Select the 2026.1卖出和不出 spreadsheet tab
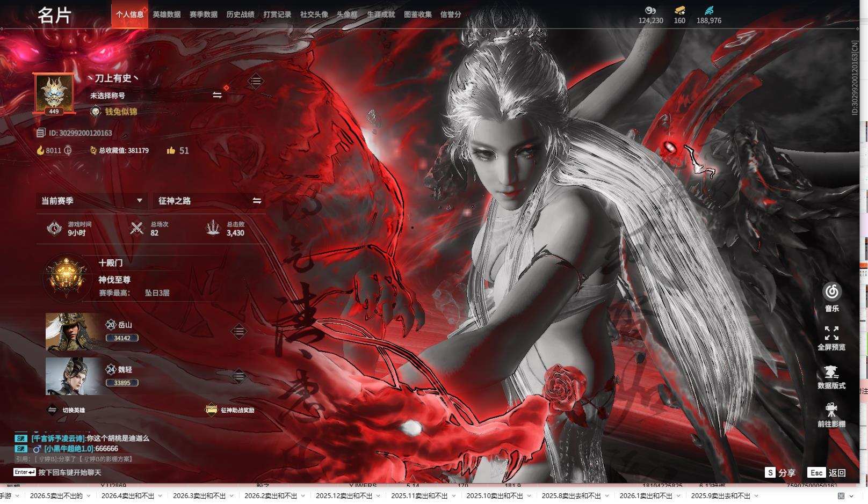The height and width of the screenshot is (504, 868). 646,496
